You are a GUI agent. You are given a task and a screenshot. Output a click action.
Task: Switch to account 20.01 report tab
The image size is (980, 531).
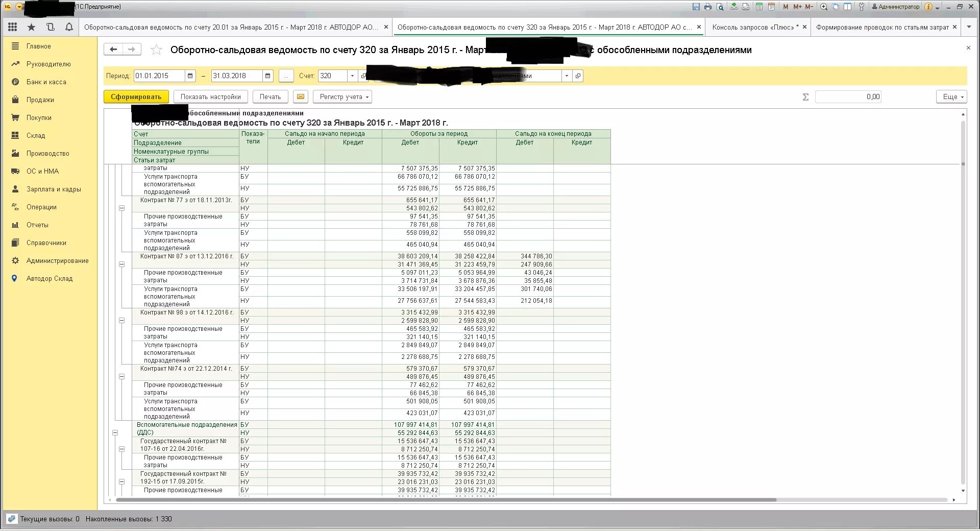[x=231, y=27]
